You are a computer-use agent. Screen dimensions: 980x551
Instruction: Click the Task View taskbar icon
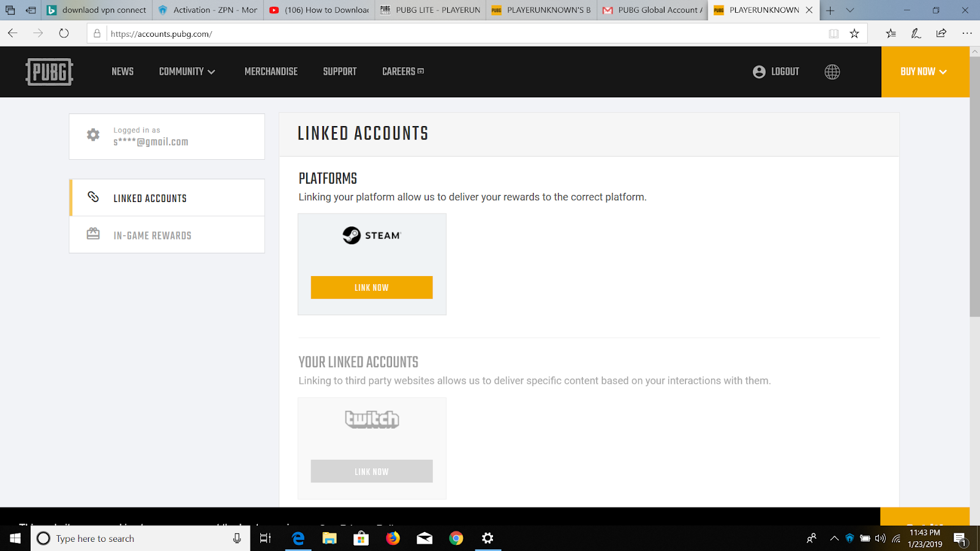pos(265,538)
